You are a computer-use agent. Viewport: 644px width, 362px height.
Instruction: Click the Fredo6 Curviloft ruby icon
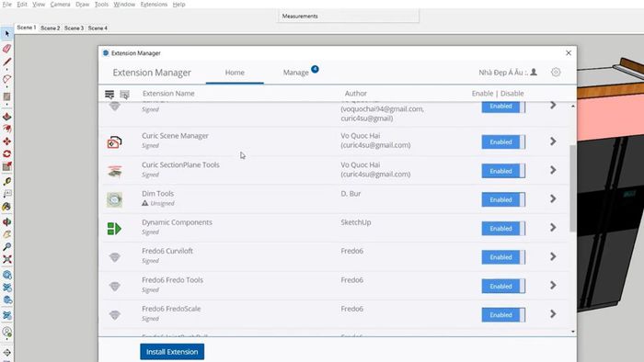coord(115,257)
